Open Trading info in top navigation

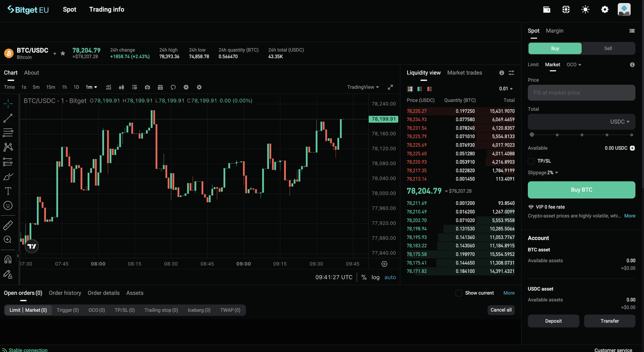[107, 10]
